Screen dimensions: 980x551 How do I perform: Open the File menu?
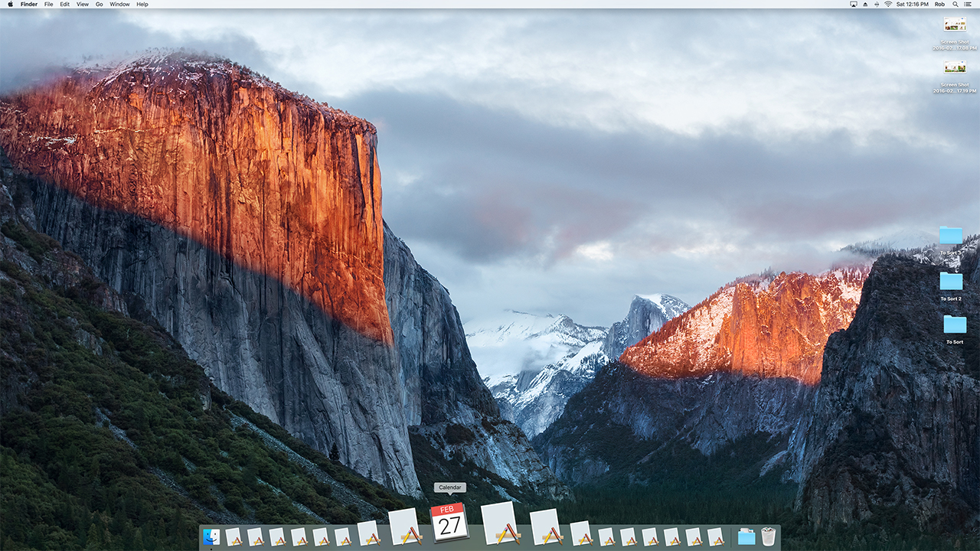coord(49,5)
